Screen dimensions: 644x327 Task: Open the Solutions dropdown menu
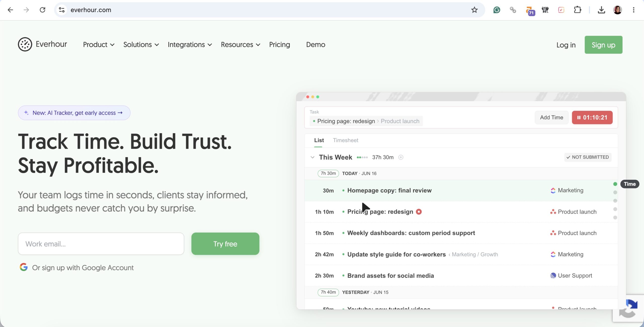pyautogui.click(x=141, y=45)
